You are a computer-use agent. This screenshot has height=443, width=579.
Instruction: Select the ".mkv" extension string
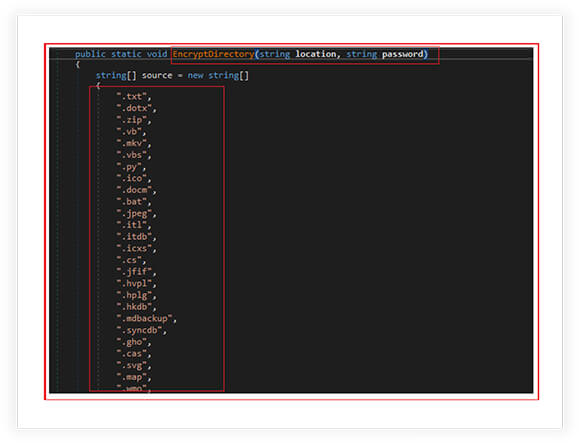pos(132,143)
